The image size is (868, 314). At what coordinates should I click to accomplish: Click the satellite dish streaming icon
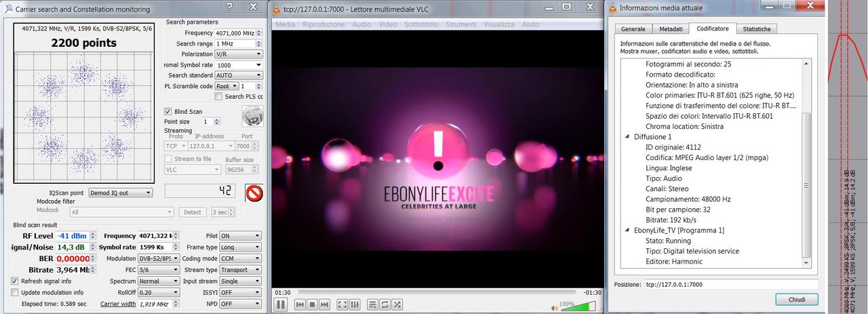pyautogui.click(x=252, y=116)
